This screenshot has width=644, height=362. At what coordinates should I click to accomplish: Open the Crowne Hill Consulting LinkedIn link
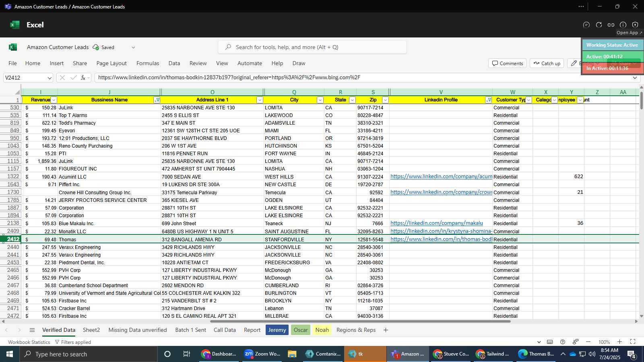[x=441, y=192]
